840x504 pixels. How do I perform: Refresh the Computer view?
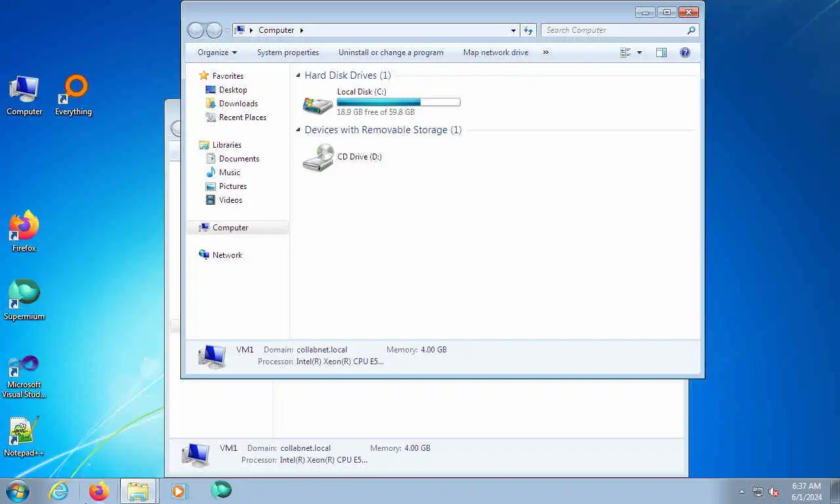(528, 30)
